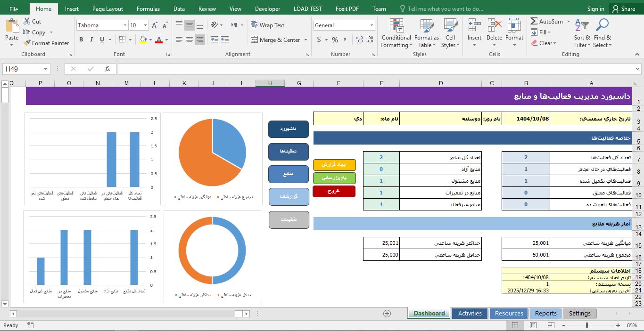Image resolution: width=644 pixels, height=331 pixels.
Task: Open Conditional Formatting
Action: [x=396, y=33]
